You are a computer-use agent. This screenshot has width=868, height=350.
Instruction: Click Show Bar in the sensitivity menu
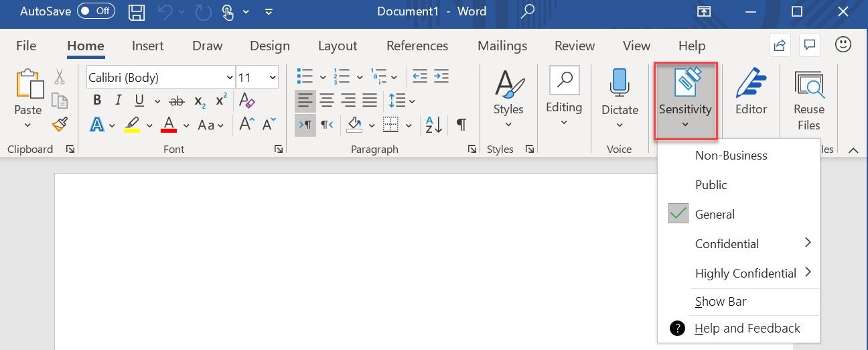(x=721, y=302)
